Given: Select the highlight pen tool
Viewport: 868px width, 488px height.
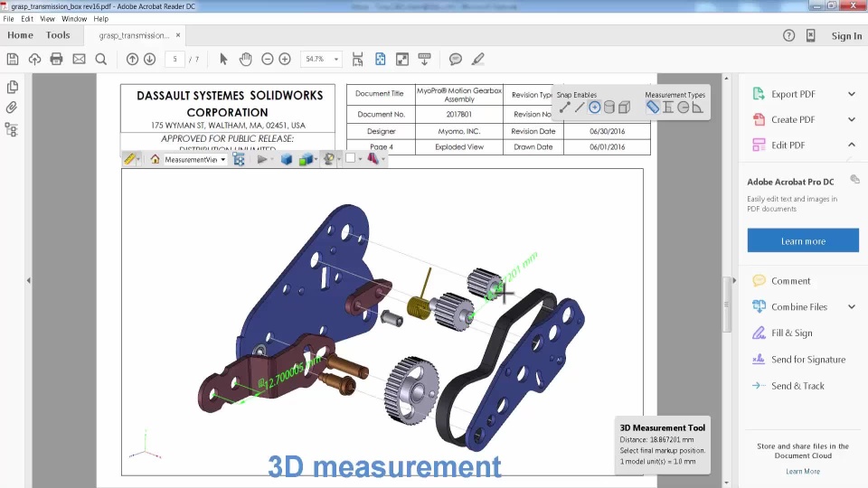Looking at the screenshot, I should click(478, 60).
